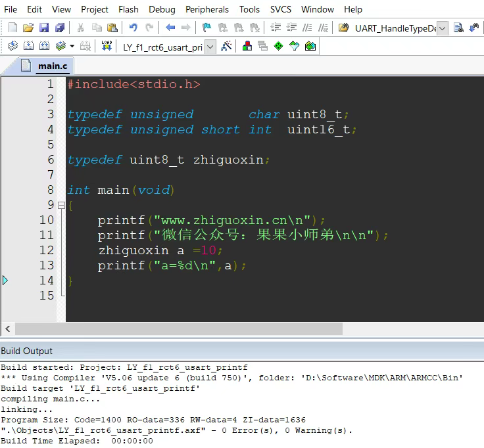Click inside the find text box UART_HandleTypeDe

[394, 28]
